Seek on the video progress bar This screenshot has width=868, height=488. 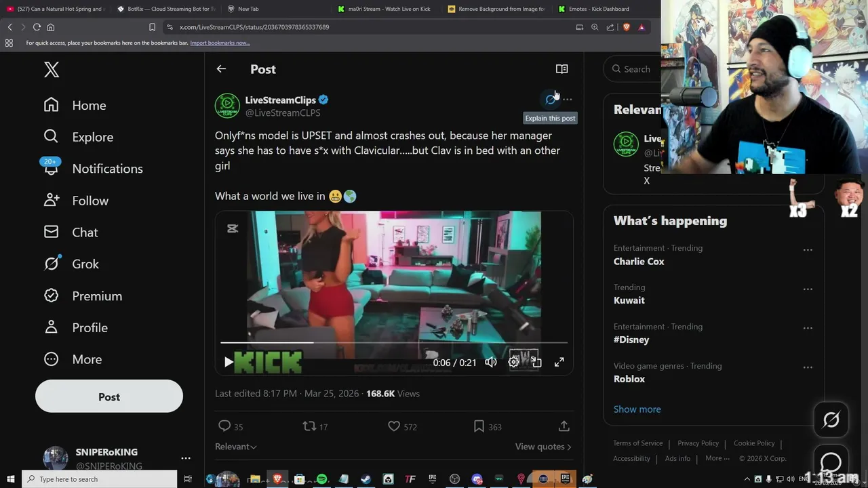point(394,343)
